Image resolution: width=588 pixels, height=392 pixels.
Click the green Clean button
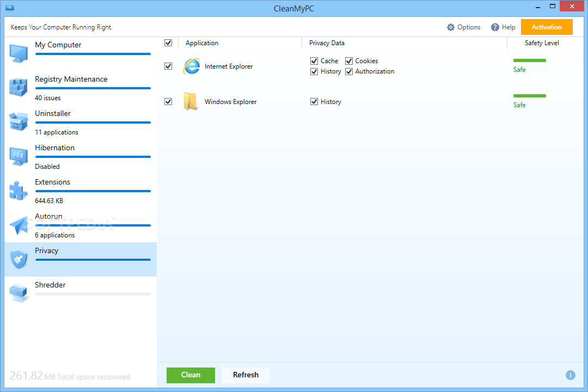(x=191, y=375)
